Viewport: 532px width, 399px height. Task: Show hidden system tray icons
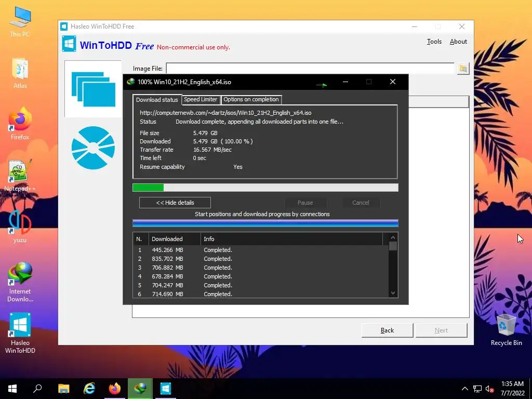pos(465,389)
